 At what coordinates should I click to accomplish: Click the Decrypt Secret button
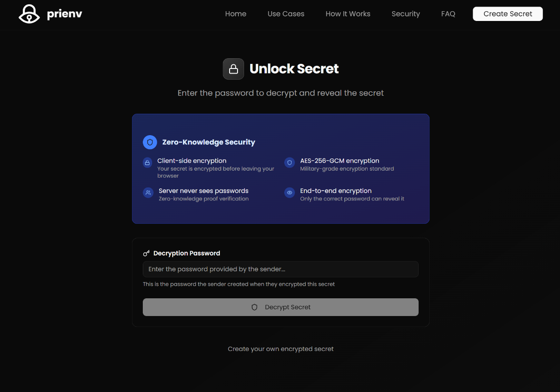pos(280,307)
